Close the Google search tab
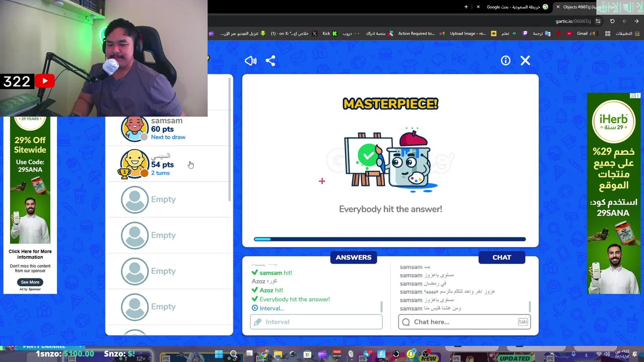The image size is (644, 362). click(478, 7)
